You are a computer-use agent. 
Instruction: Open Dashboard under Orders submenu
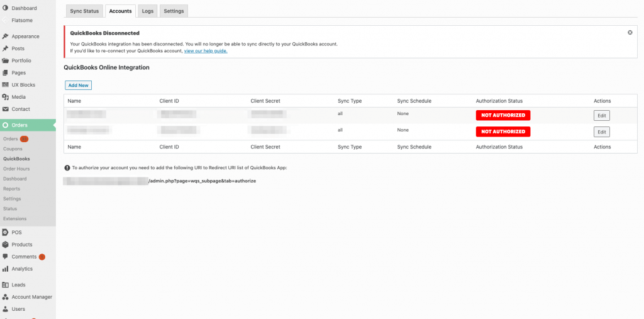pos(15,179)
